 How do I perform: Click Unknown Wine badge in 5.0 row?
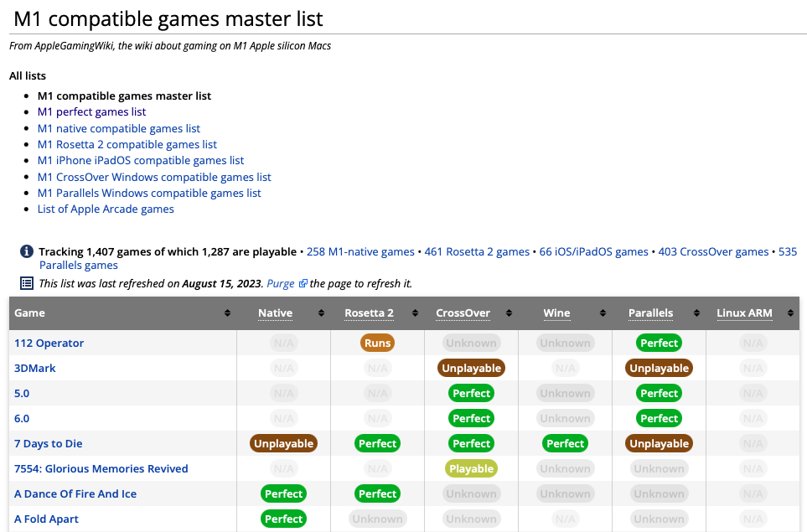[565, 394]
